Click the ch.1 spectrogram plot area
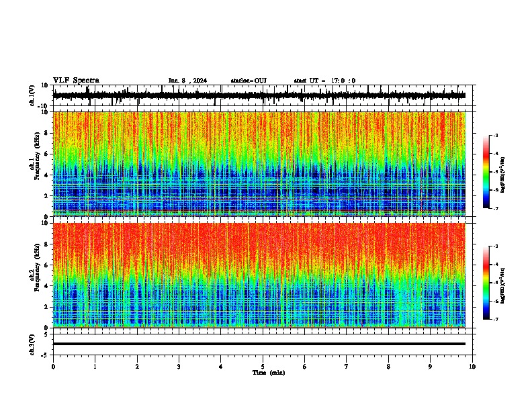532x411 pixels. tap(259, 164)
